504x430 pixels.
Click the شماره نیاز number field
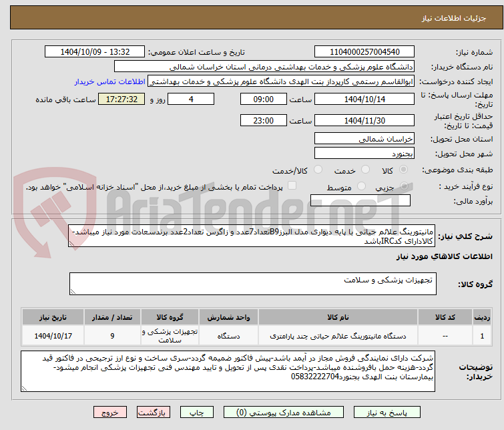(x=364, y=52)
